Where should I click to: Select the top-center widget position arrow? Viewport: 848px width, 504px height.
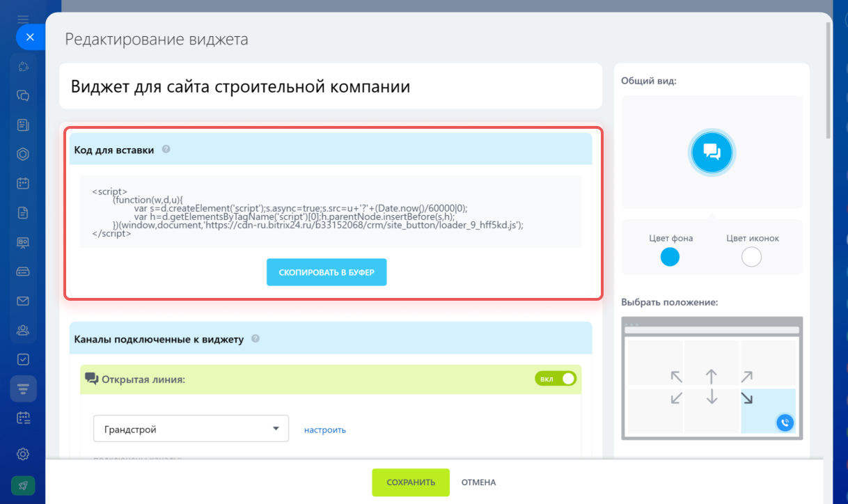tap(711, 377)
